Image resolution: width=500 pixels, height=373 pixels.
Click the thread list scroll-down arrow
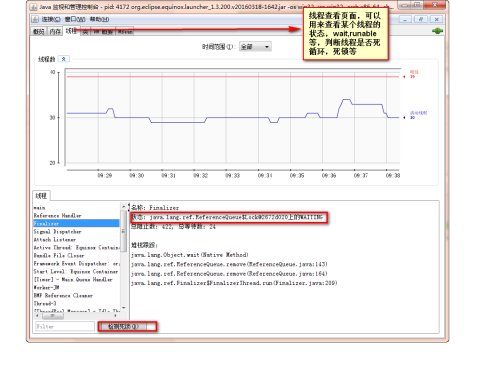124,308
